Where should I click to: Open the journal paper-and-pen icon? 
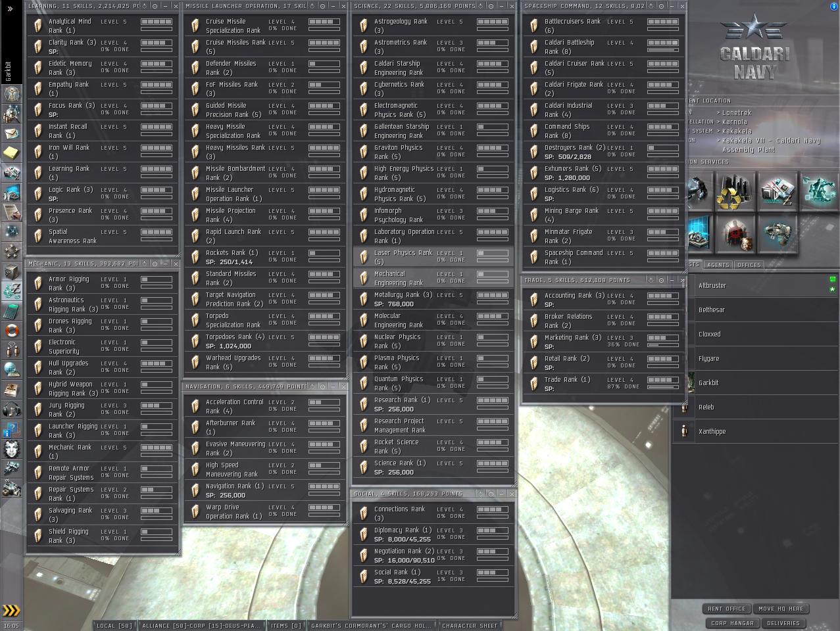coord(12,212)
